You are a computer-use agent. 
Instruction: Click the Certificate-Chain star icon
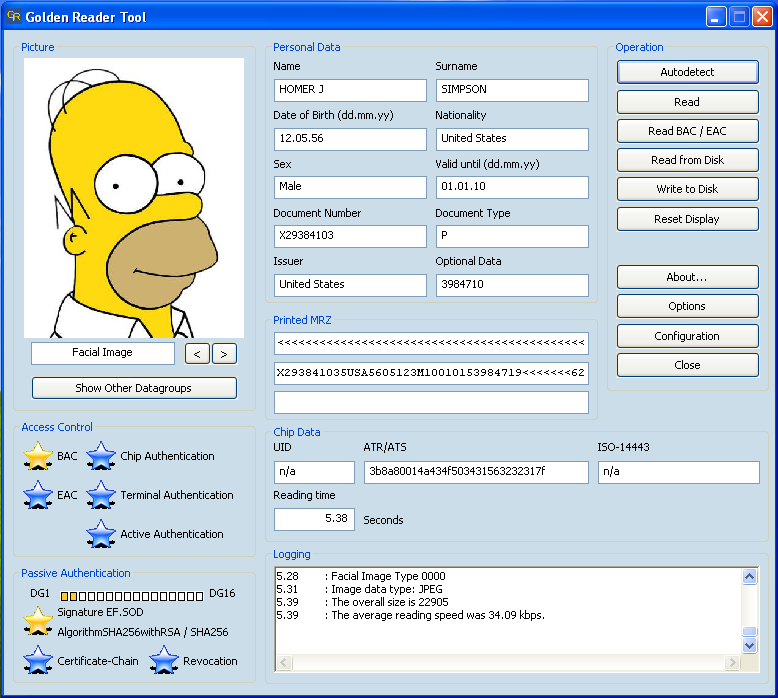(x=38, y=660)
